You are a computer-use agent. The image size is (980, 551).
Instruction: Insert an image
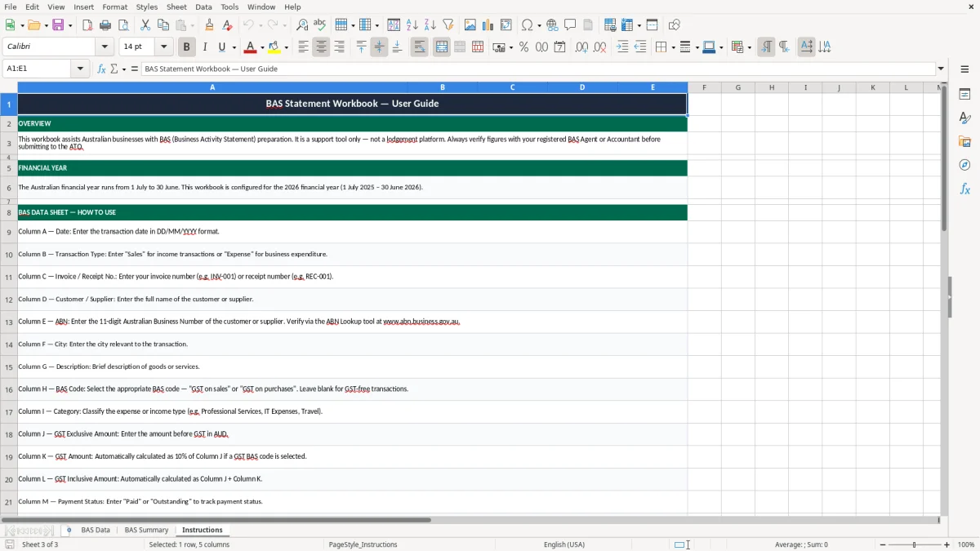coord(470,25)
